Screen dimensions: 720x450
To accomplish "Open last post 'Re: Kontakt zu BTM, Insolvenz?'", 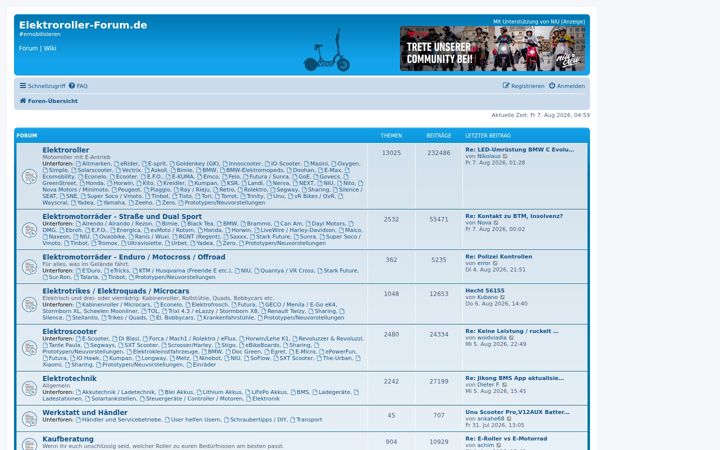I will (514, 216).
